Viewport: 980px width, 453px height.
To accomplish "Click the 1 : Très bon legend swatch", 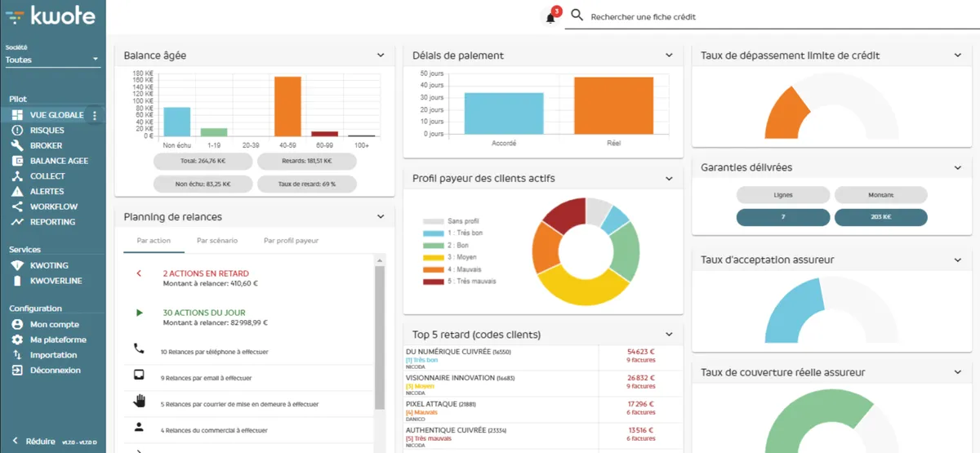I will pos(433,233).
